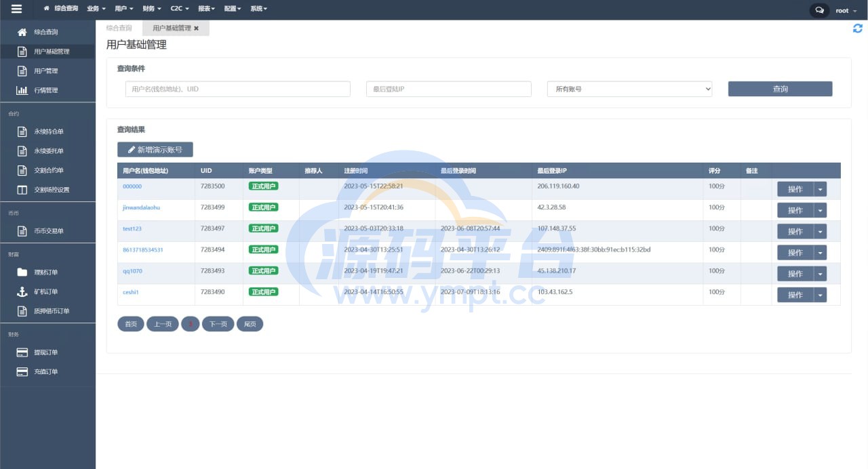Image resolution: width=868 pixels, height=469 pixels.
Task: Open 行情管理 text in the sidebar
Action: tap(46, 90)
